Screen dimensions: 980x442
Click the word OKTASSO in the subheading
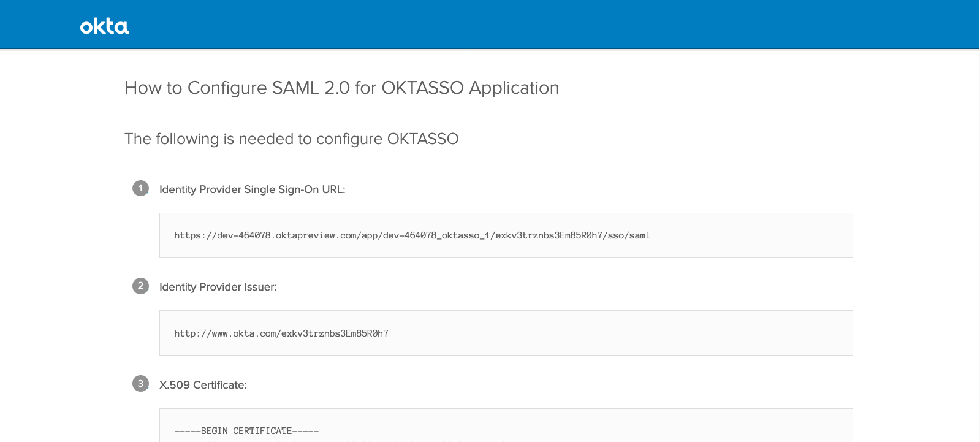point(422,139)
